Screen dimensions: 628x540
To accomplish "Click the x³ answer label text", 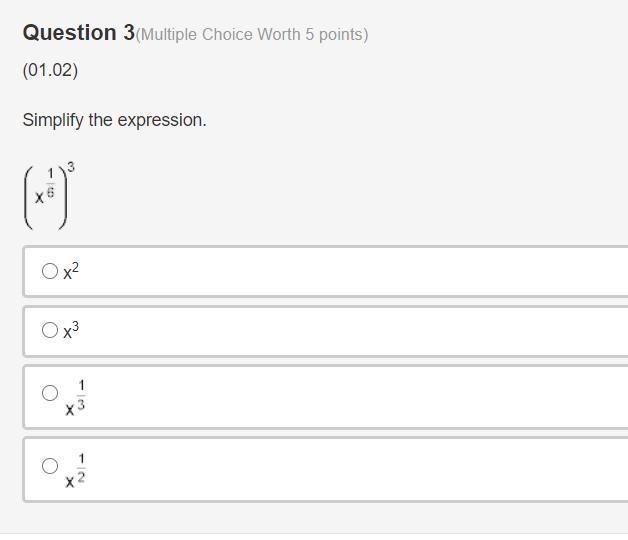I will pos(71,331).
